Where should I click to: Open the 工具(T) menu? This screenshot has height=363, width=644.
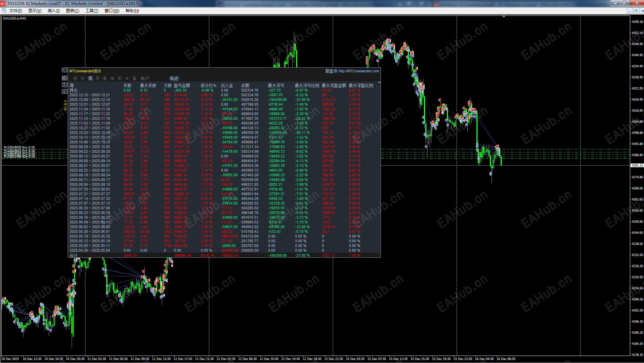pyautogui.click(x=92, y=11)
